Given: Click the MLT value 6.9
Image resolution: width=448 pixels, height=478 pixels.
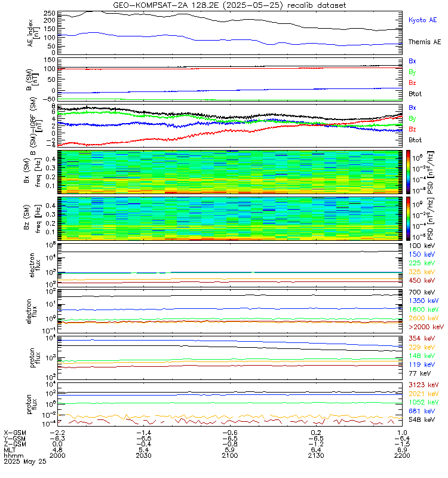Looking at the screenshot, I should pos(402,450).
